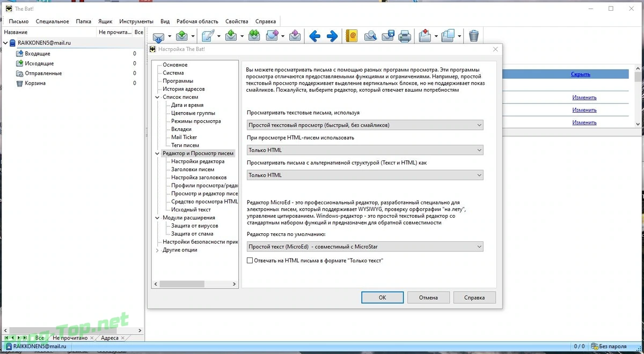Click the search messages magnifier icon
644x354 pixels.
tap(370, 36)
